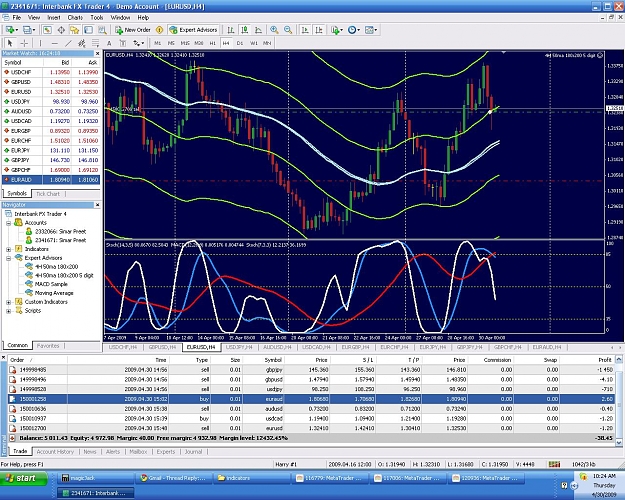Open the Periodicity clock dropdown
This screenshot has height=500, width=625.
tap(354, 30)
